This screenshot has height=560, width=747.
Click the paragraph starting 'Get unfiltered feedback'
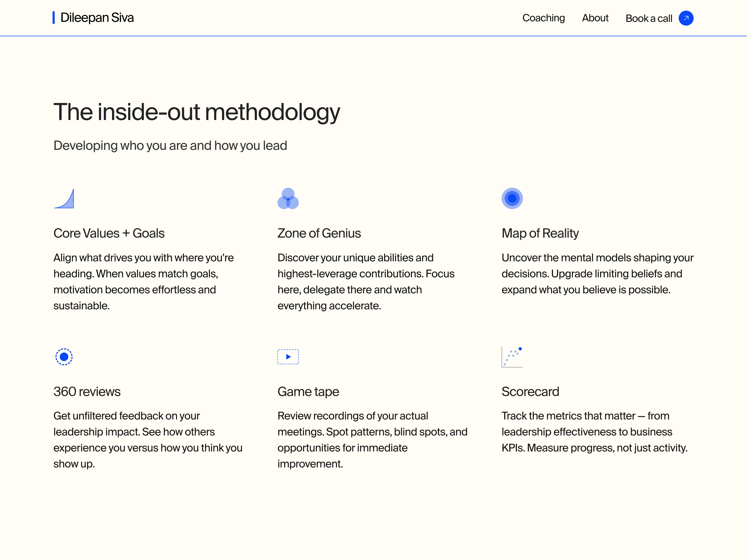(148, 440)
